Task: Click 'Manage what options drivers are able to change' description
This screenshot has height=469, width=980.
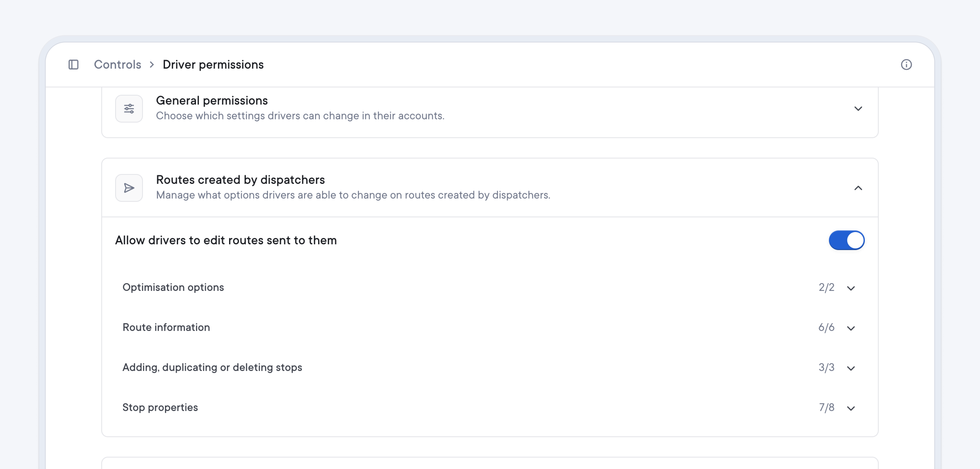Action: click(x=353, y=195)
